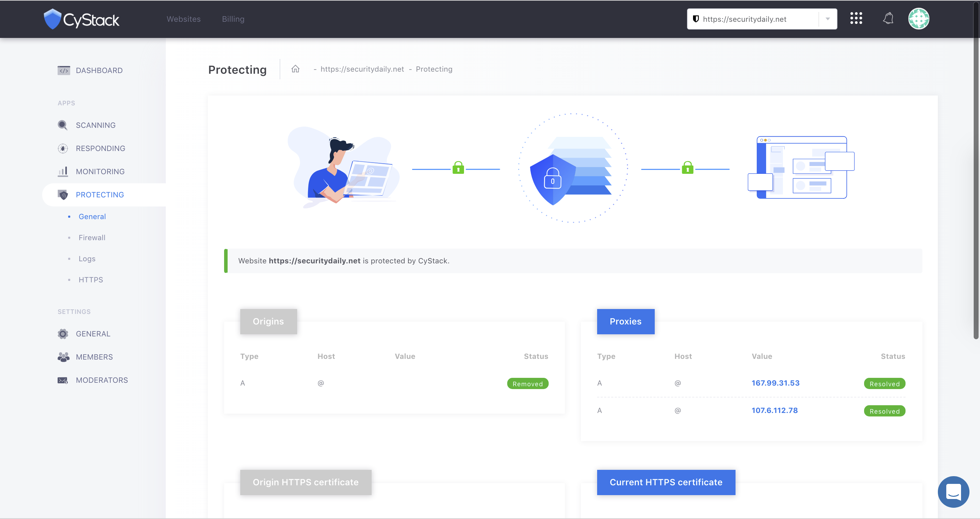Click the General sidebar link
The image size is (980, 519).
coord(92,216)
